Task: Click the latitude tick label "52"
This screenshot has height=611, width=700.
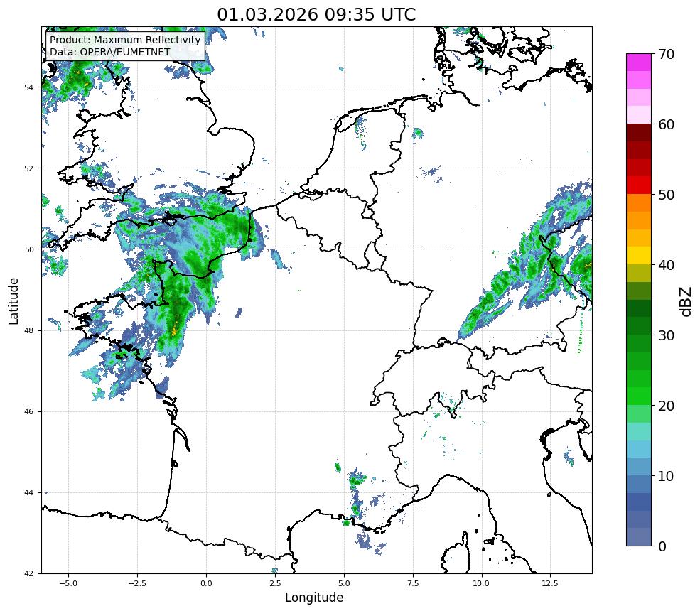Action: (x=28, y=168)
